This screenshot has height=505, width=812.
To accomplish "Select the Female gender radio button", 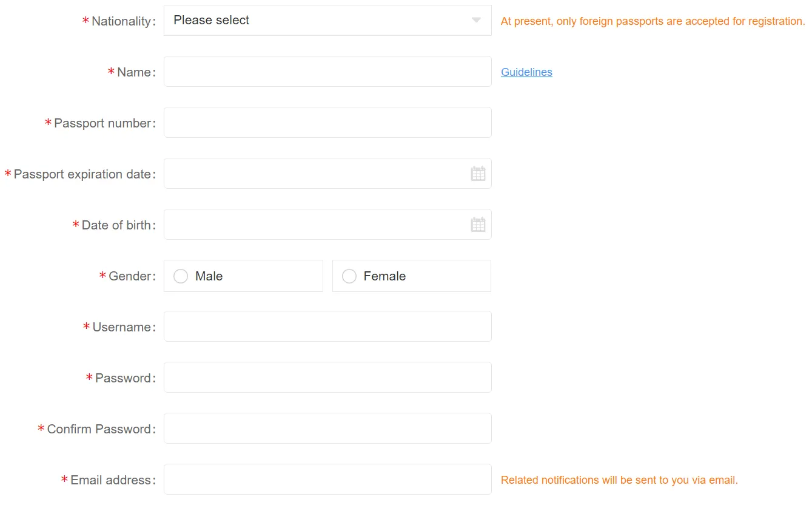I will click(x=349, y=276).
